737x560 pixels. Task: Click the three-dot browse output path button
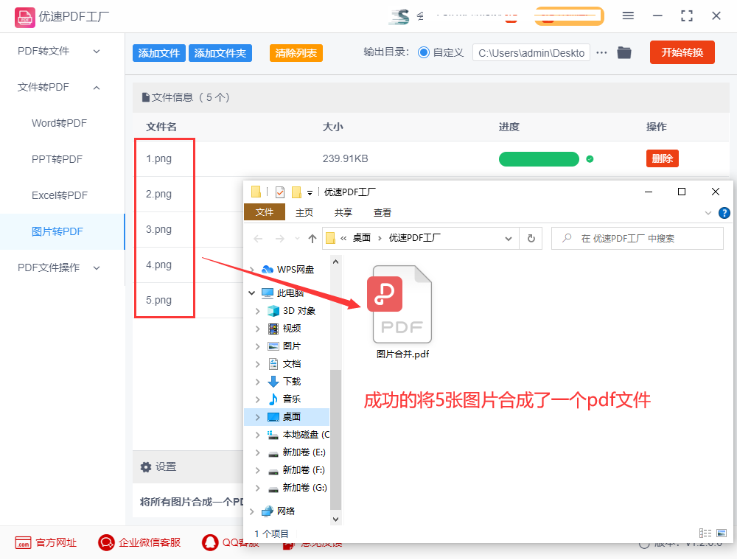tap(601, 52)
